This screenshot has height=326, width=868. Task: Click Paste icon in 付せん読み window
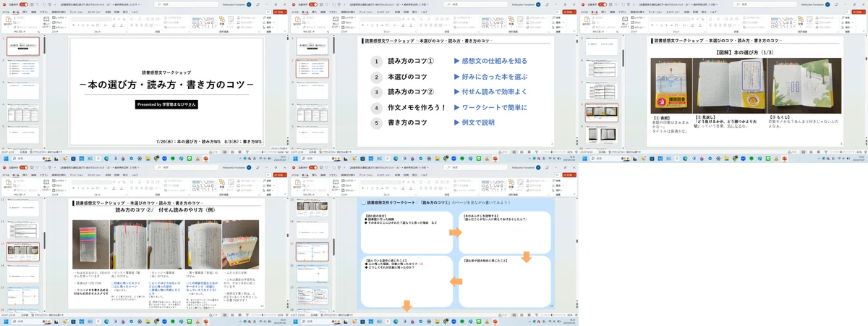pos(8,183)
